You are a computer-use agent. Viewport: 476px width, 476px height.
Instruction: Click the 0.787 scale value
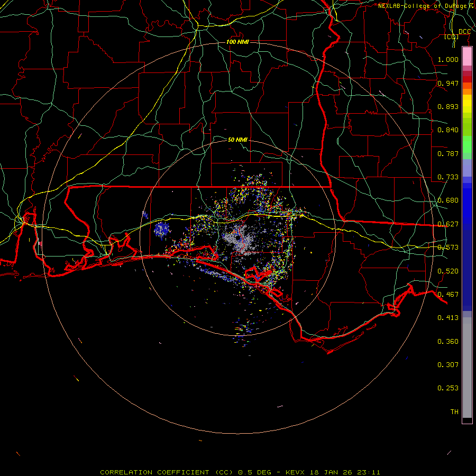(448, 153)
